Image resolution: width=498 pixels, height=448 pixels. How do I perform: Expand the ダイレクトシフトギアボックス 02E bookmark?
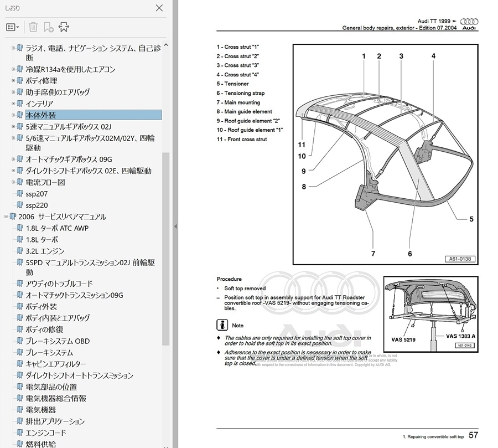pos(13,171)
